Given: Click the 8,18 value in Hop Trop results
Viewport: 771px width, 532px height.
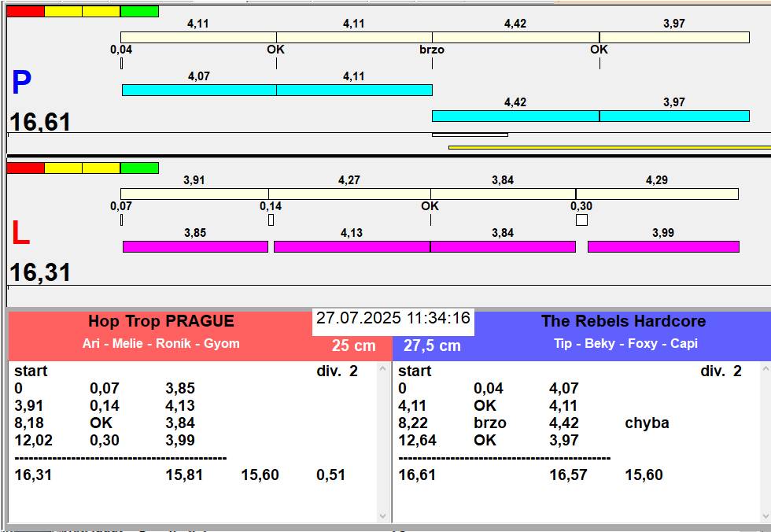Looking at the screenshot, I should (29, 423).
